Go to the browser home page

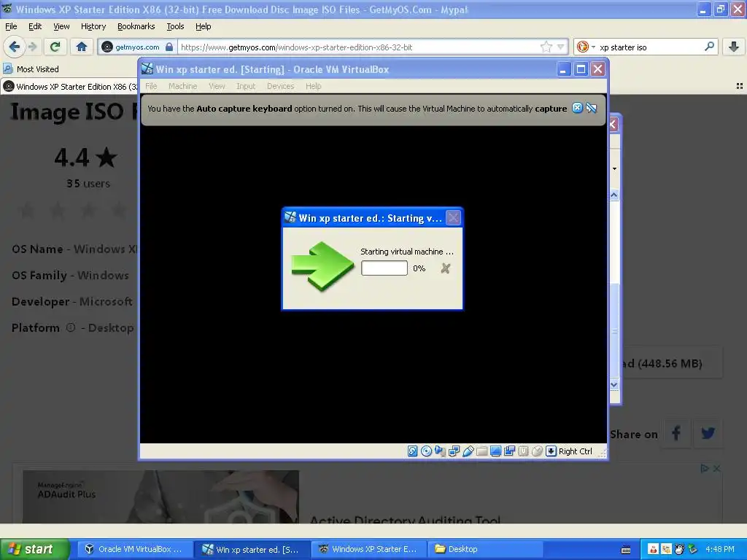(x=82, y=47)
